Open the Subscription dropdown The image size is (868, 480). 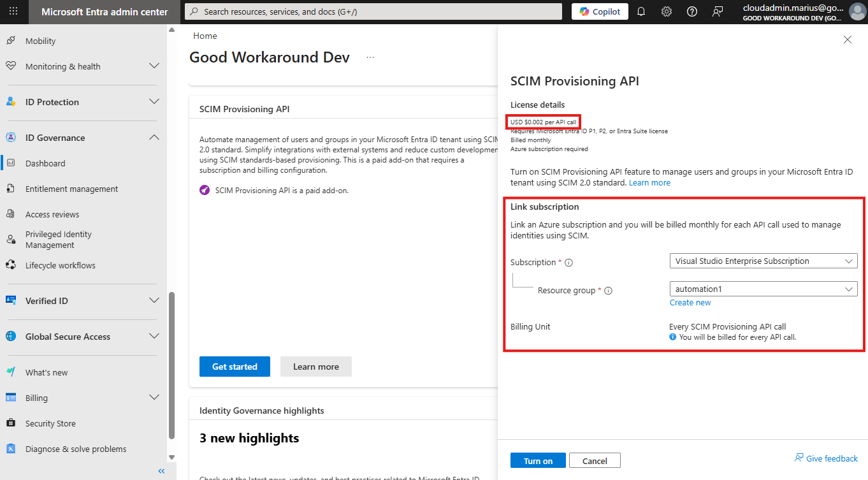(763, 261)
